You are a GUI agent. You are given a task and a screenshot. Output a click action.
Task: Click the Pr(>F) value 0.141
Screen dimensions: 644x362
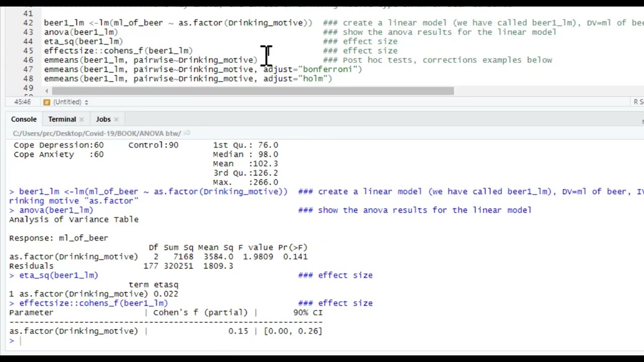(295, 257)
